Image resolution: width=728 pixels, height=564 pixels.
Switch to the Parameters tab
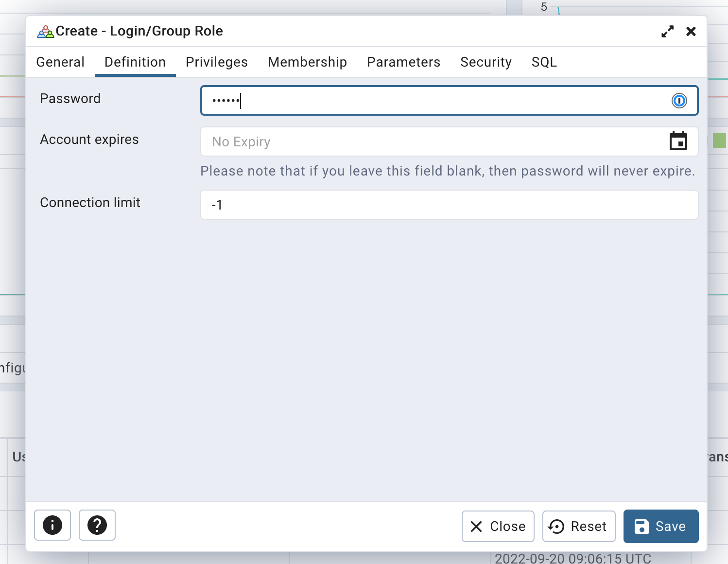[x=403, y=62]
